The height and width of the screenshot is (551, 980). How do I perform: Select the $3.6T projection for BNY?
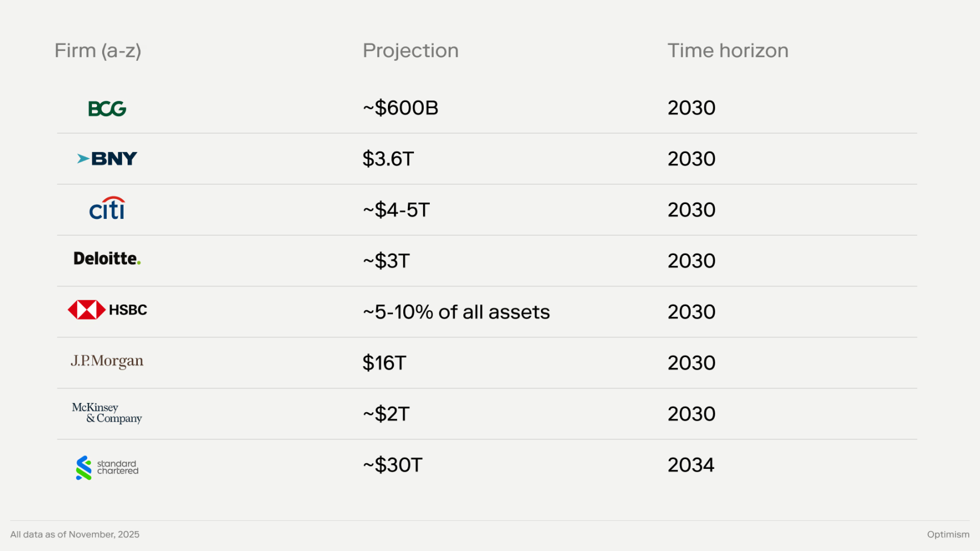[x=388, y=159]
